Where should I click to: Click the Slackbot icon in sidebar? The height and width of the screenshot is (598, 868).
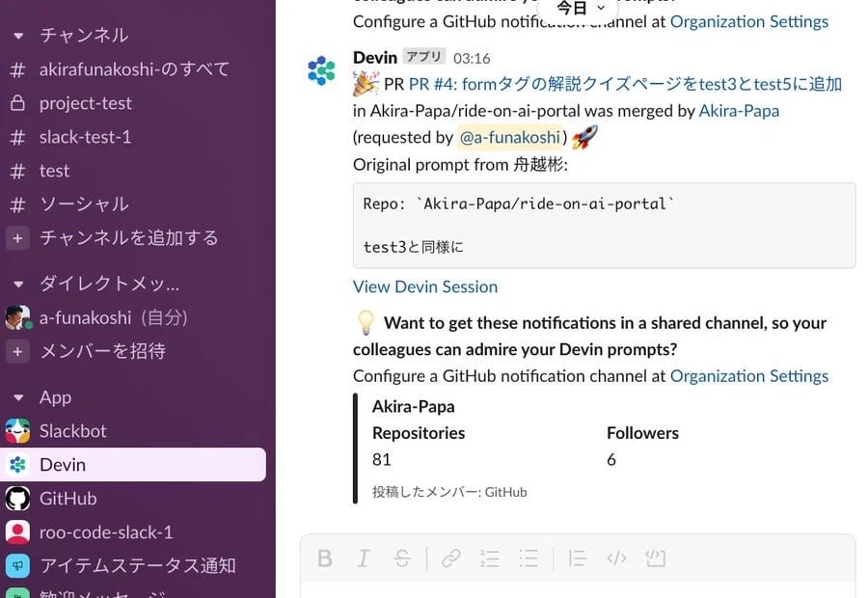point(17,431)
